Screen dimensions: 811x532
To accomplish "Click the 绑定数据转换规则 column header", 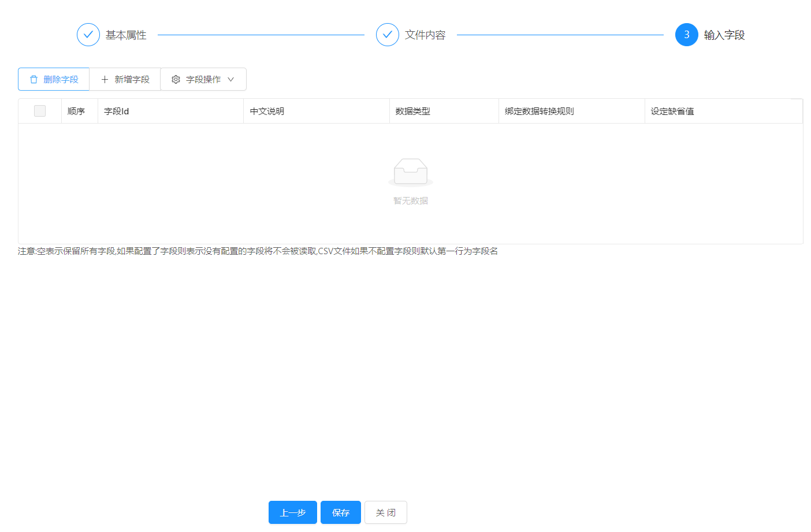I will click(539, 111).
